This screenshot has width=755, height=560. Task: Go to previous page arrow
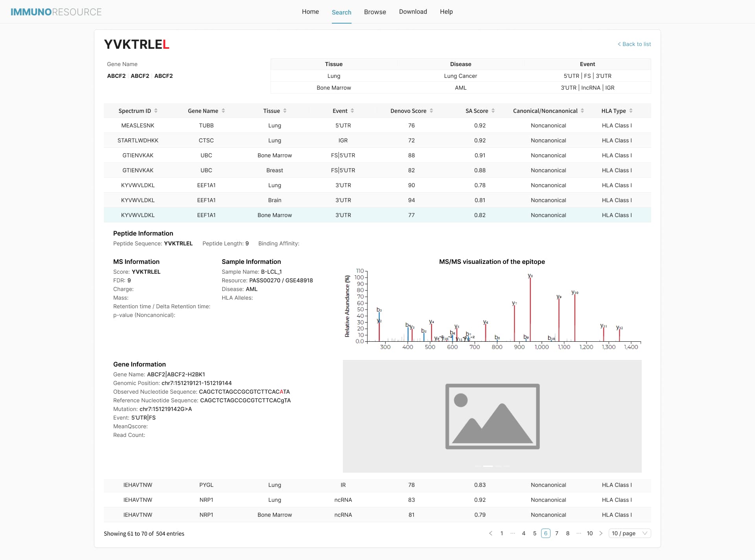490,533
